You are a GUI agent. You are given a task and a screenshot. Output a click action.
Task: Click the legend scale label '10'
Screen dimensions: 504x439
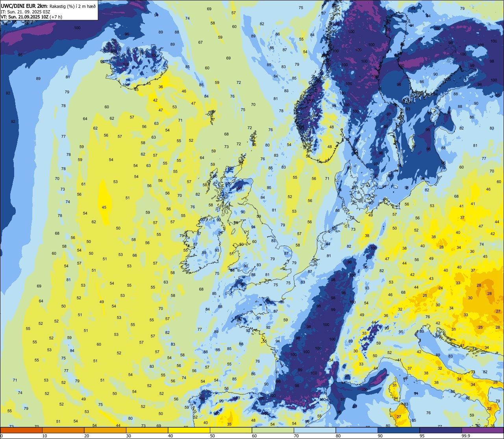point(44,436)
